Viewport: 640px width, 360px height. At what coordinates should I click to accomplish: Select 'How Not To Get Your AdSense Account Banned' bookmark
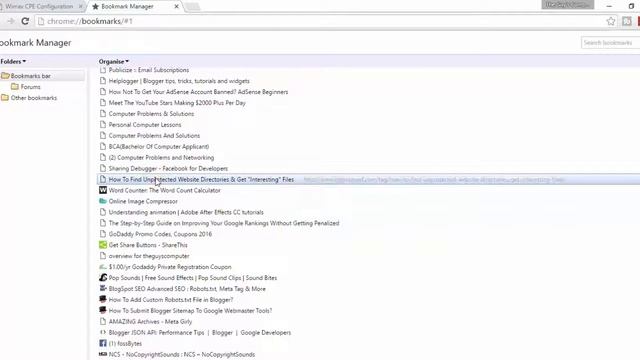pos(198,92)
